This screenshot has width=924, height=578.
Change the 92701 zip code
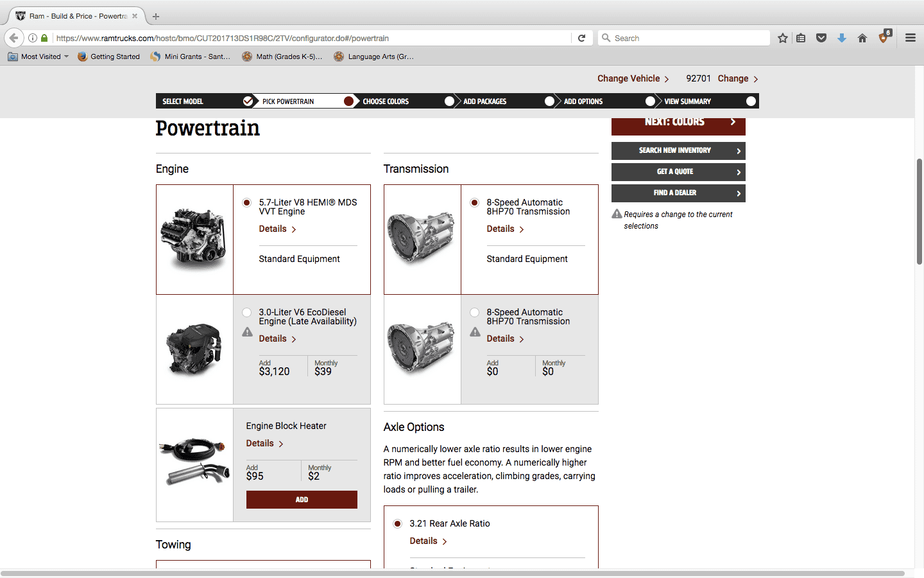(x=738, y=78)
